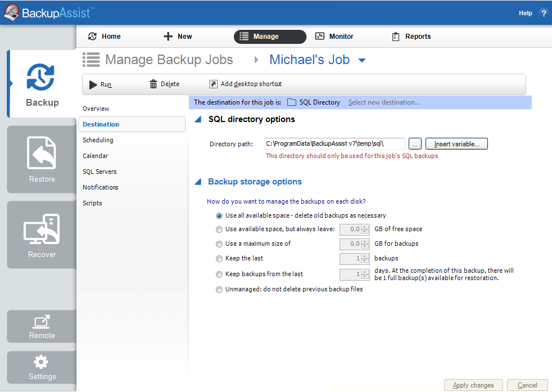Click 'Michael's Job' title text
This screenshot has height=392, width=552.
click(309, 60)
